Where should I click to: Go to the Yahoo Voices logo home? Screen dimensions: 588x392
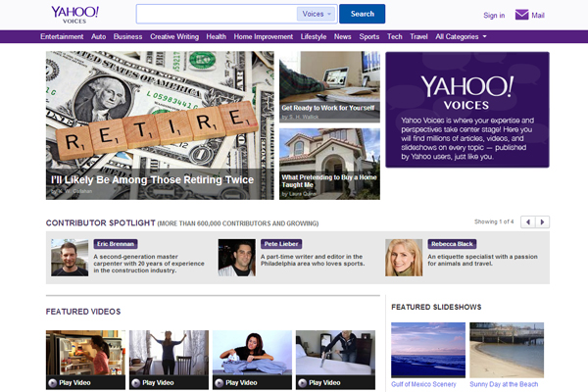(x=74, y=15)
